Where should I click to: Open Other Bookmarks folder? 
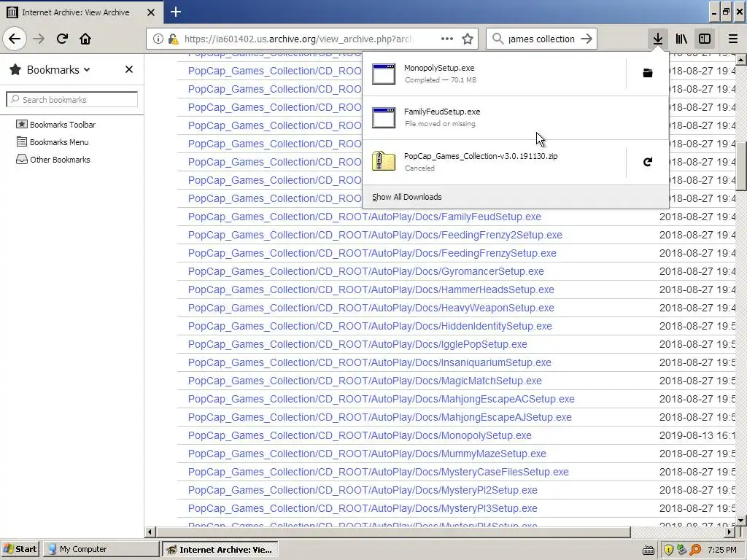coord(53,160)
